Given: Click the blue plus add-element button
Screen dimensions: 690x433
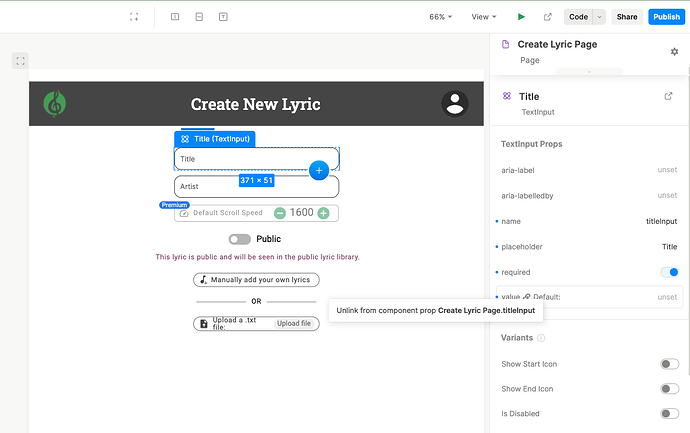Looking at the screenshot, I should pos(319,170).
